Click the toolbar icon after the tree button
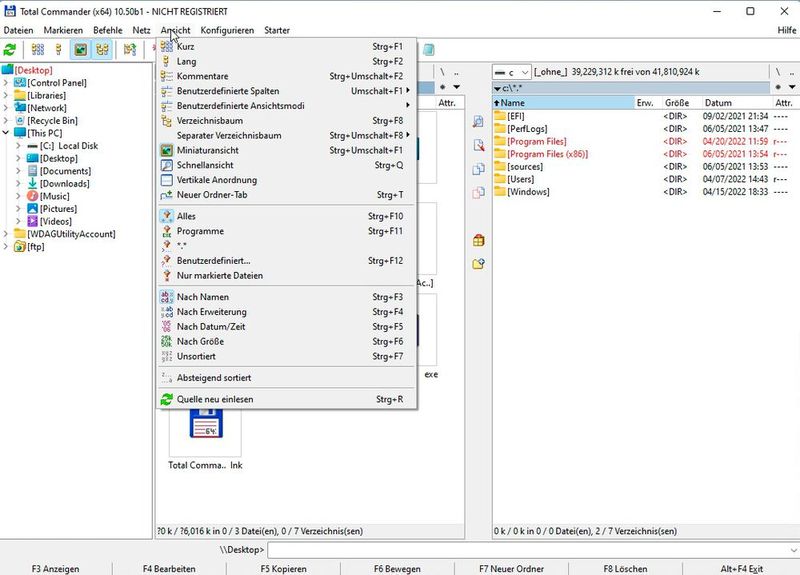The image size is (800, 575). pyautogui.click(x=130, y=49)
